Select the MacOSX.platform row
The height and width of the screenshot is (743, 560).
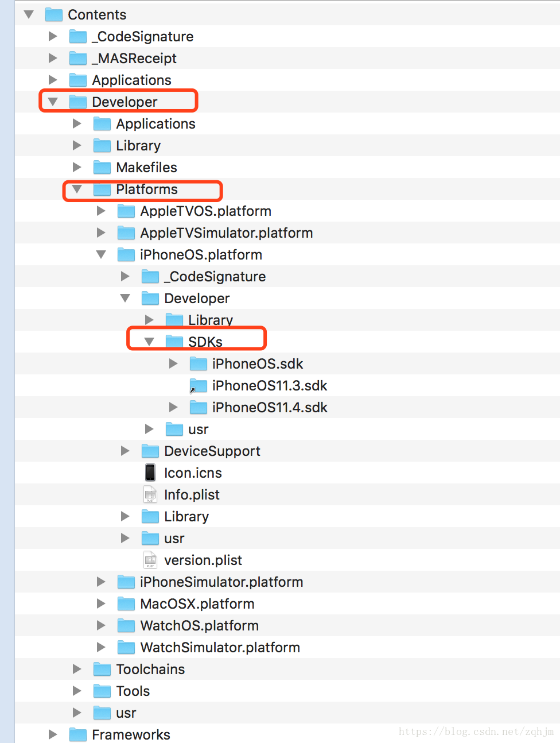pos(287,603)
